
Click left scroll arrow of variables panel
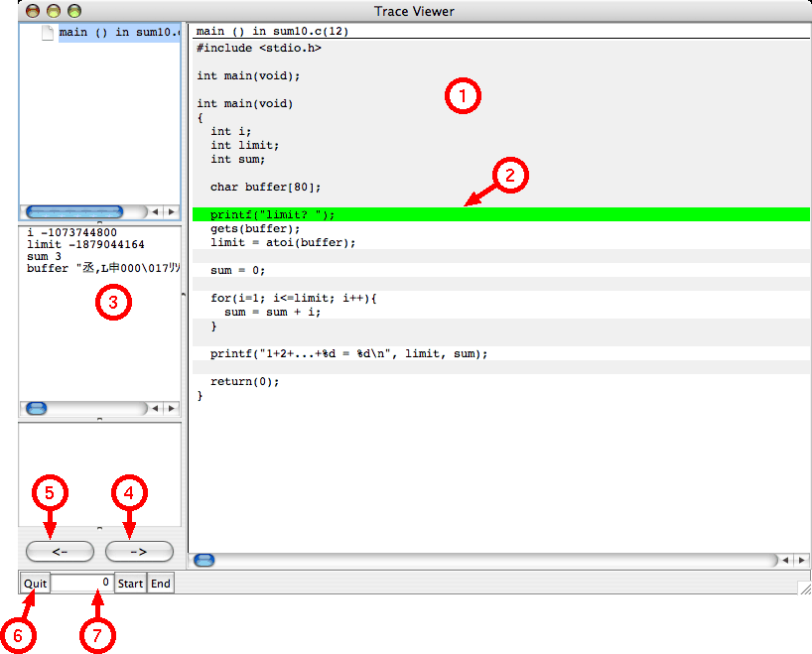tap(156, 408)
